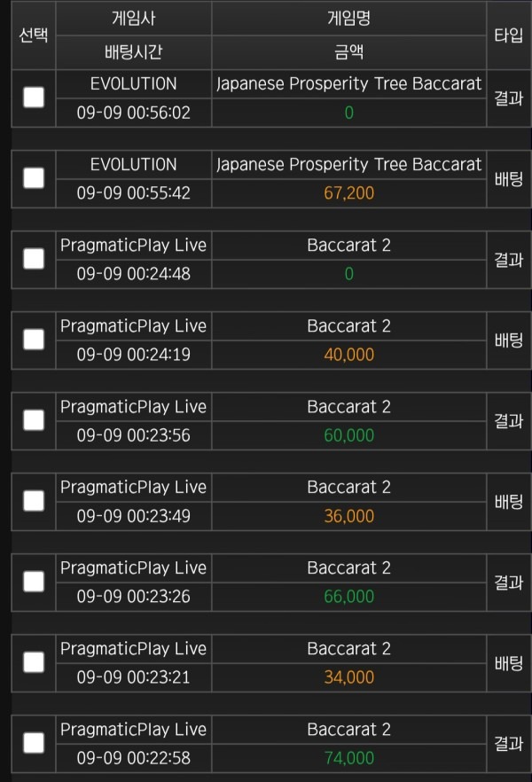Select the checkbox for the 67,200 bet row

click(34, 178)
